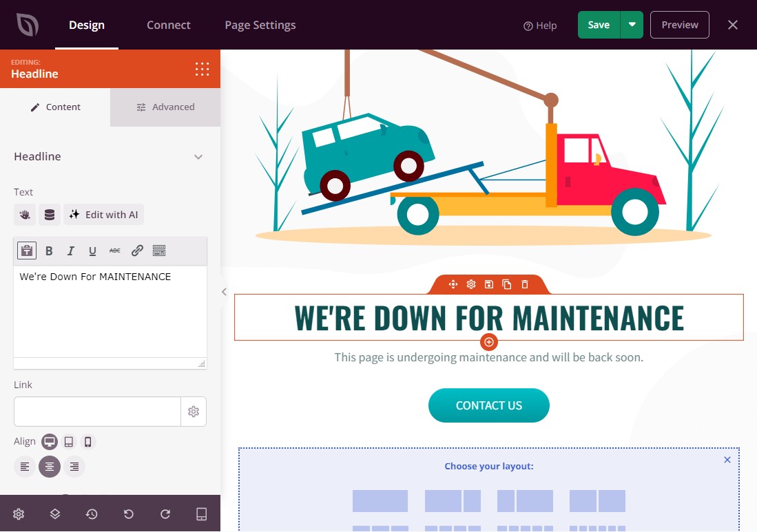Select the Advanced tab
This screenshot has height=532, width=757.
(165, 107)
